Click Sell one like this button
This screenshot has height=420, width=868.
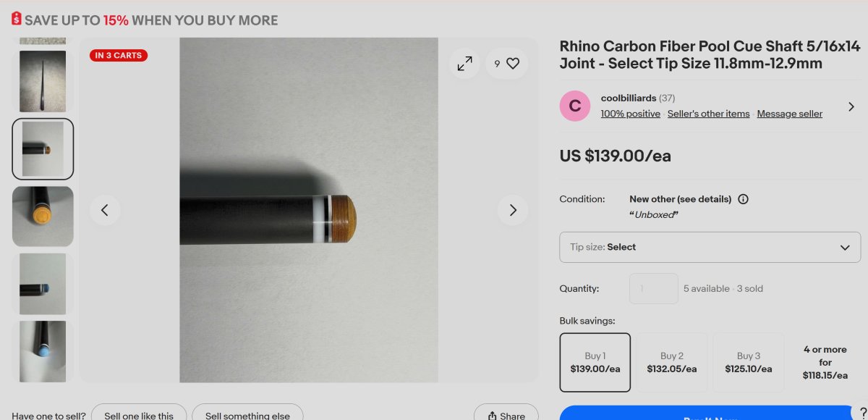[x=139, y=415]
